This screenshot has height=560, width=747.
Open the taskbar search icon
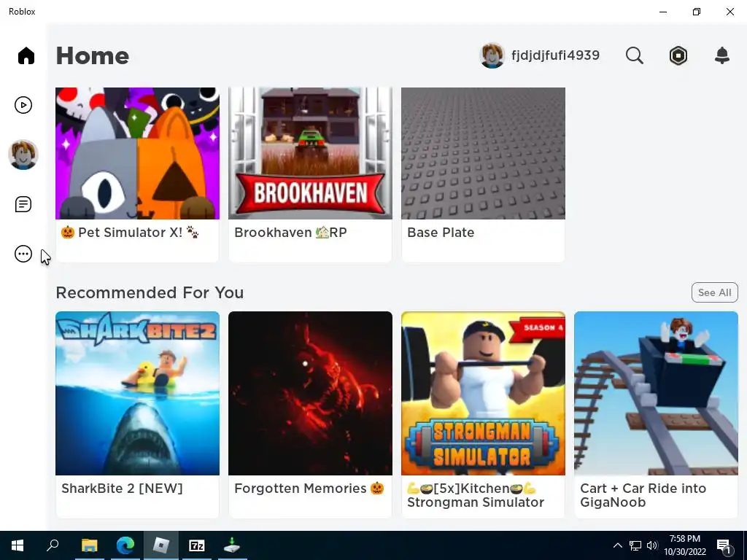coord(53,545)
